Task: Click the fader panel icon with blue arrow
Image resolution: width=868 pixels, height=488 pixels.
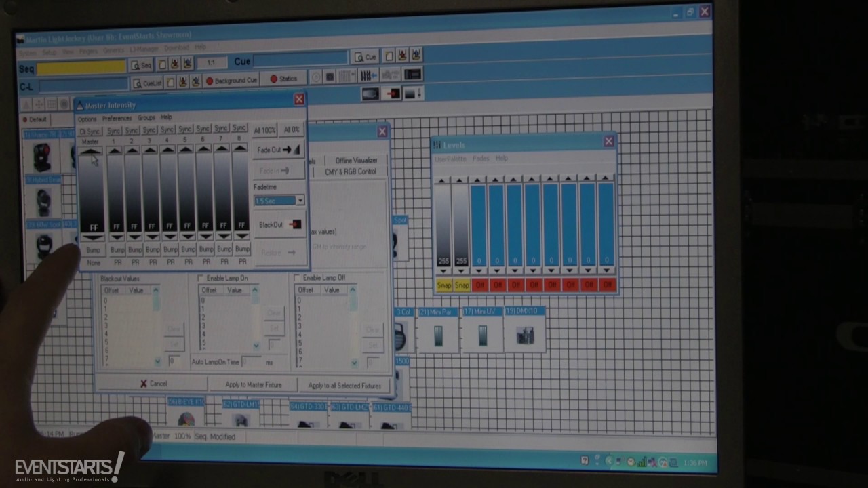Action: [370, 75]
